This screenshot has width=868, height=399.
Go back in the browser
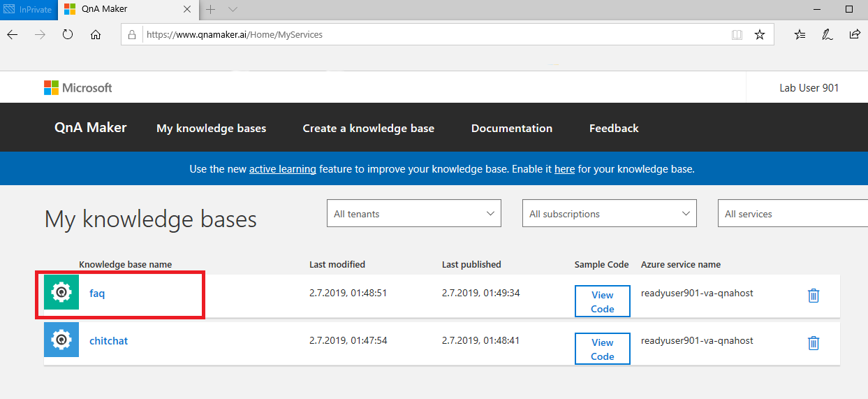click(12, 34)
